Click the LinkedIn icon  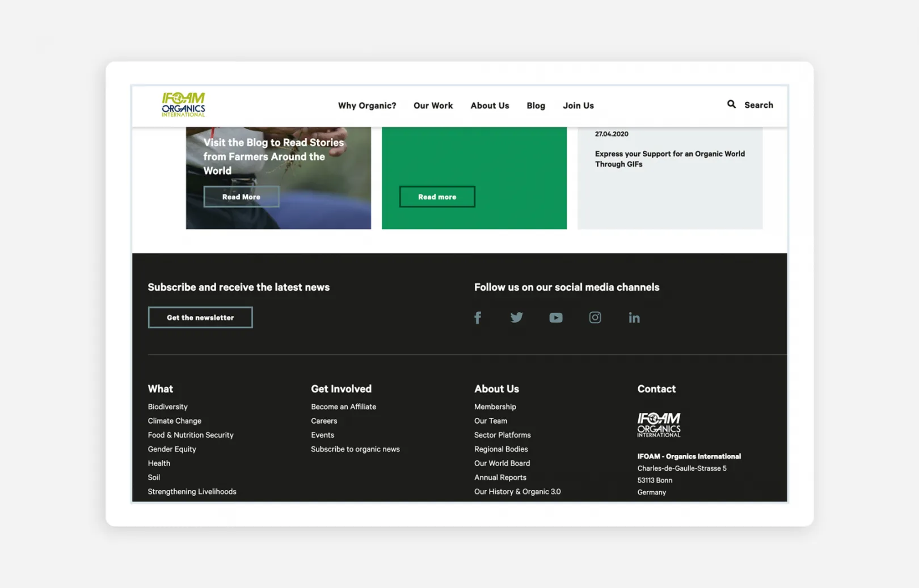tap(634, 318)
